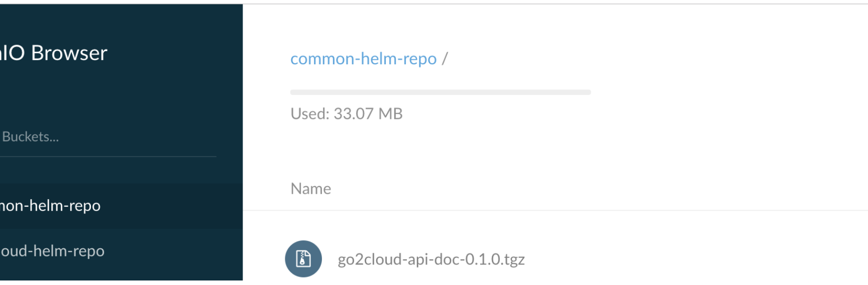This screenshot has height=285, width=868.
Task: Sort objects by the Name column header
Action: click(310, 189)
